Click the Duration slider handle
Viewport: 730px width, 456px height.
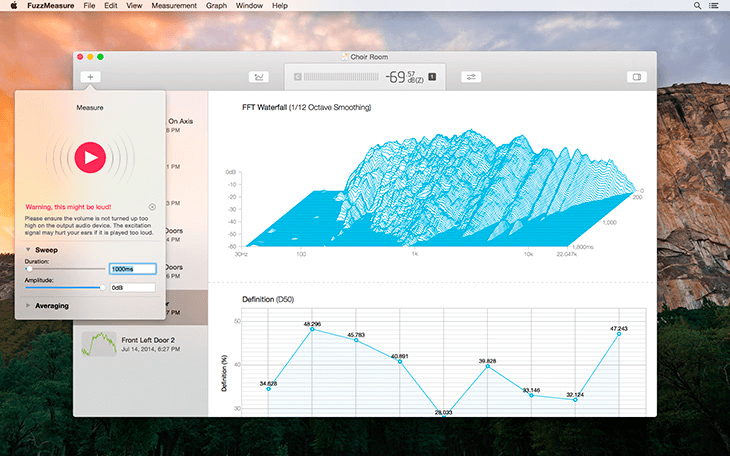coord(29,269)
